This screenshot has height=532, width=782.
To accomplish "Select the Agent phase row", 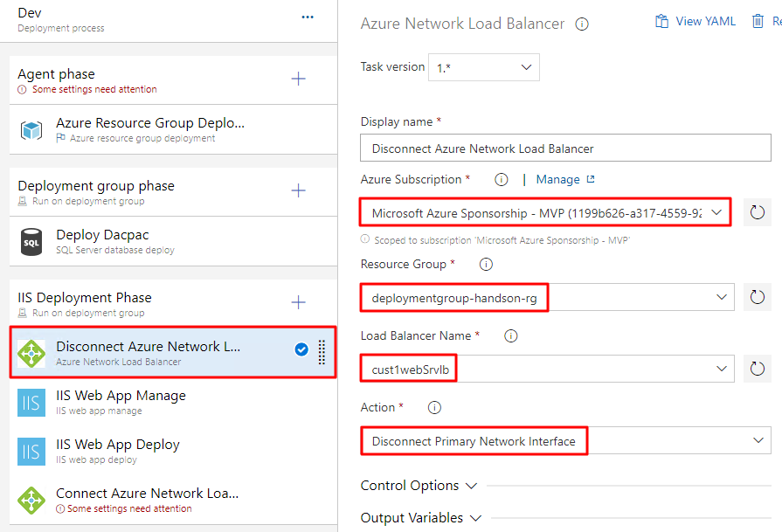I will pos(173,80).
